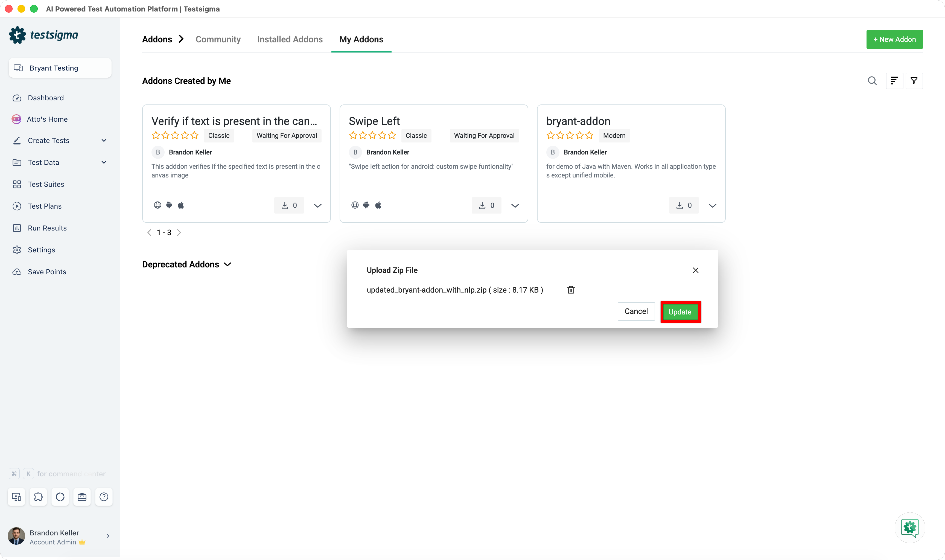
Task: Click Waiting For Approval on Swipe Left
Action: tap(484, 136)
